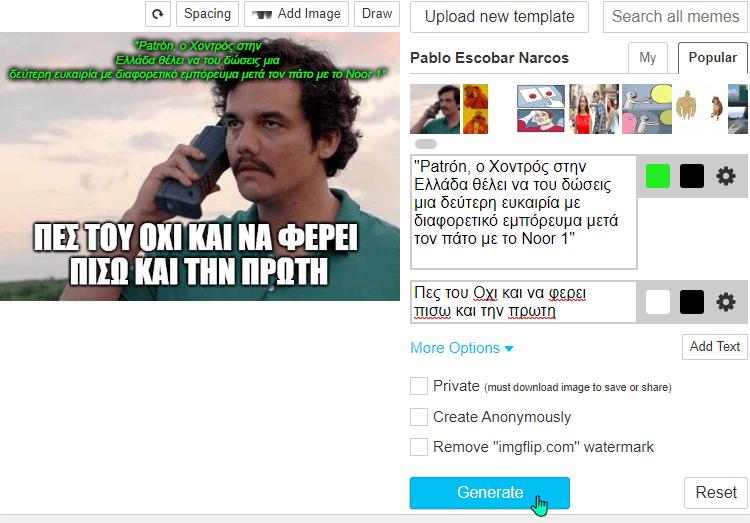Screen dimensions: 750x523
Task: Enable Create Anonymously checkbox
Action: coord(419,417)
